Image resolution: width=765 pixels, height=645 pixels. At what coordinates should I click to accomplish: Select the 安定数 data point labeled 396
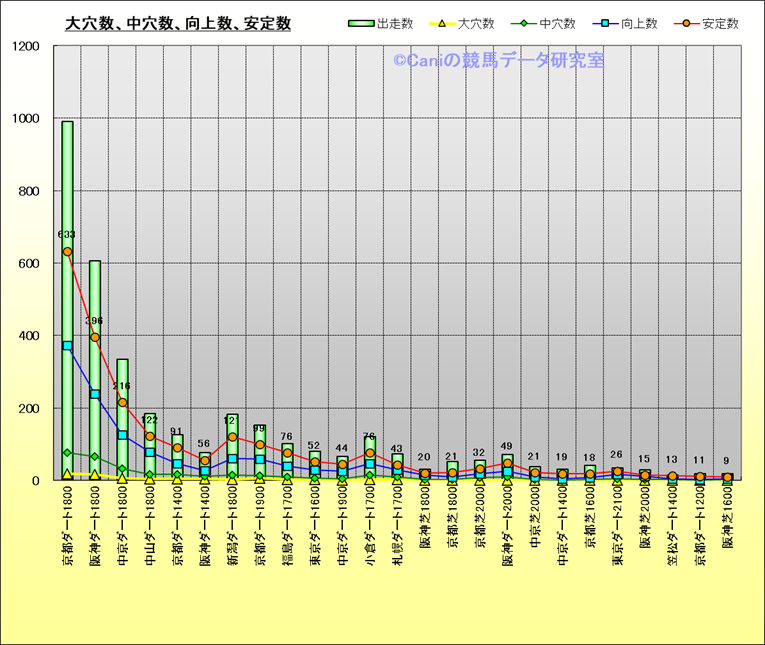[x=95, y=337]
